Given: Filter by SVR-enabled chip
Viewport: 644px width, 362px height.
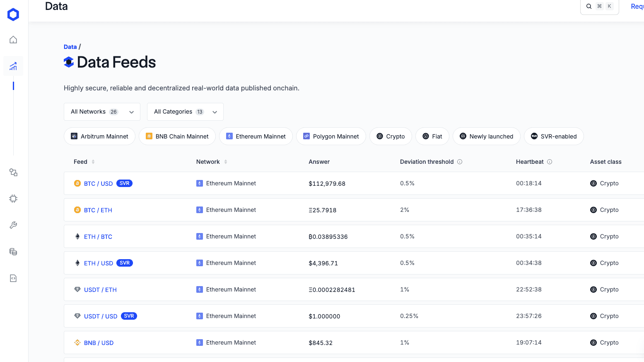Looking at the screenshot, I should tap(554, 136).
